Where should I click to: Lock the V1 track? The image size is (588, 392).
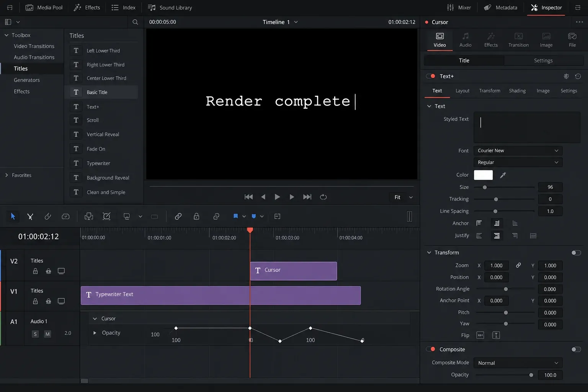tap(35, 301)
